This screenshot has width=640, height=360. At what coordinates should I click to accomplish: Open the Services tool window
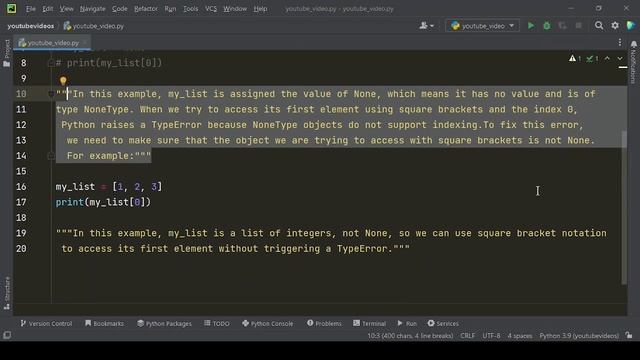coord(443,323)
